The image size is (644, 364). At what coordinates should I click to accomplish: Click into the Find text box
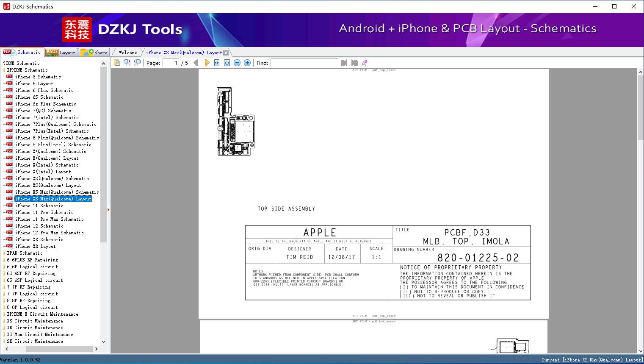point(304,63)
